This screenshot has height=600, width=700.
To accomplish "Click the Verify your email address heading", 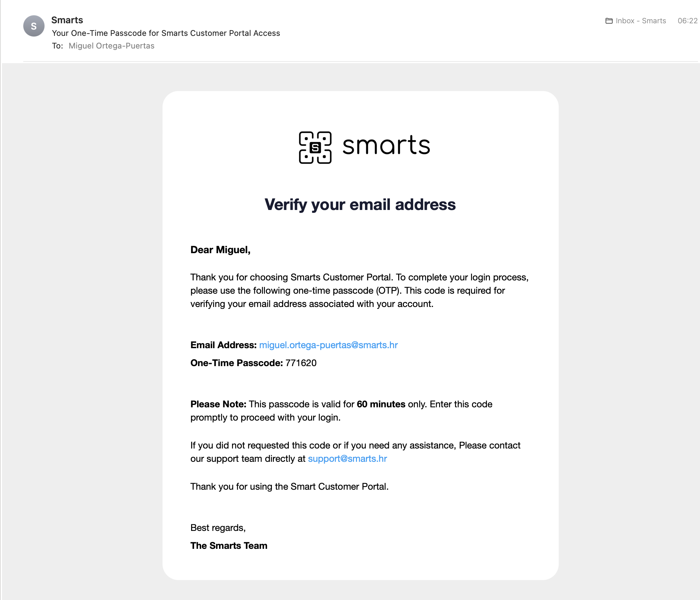I will coord(360,205).
